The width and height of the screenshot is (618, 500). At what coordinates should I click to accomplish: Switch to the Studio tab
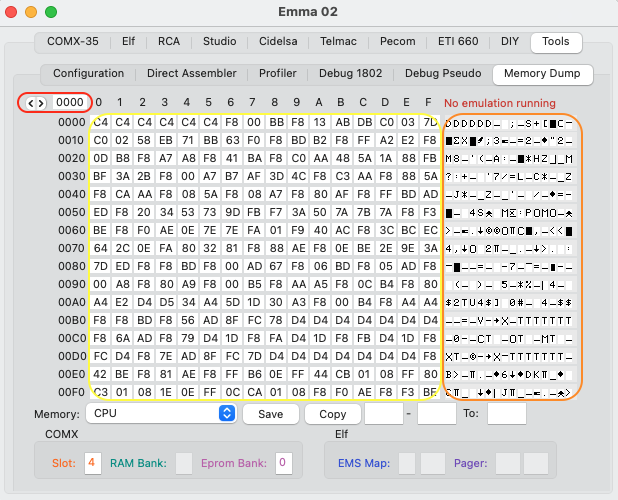[220, 41]
